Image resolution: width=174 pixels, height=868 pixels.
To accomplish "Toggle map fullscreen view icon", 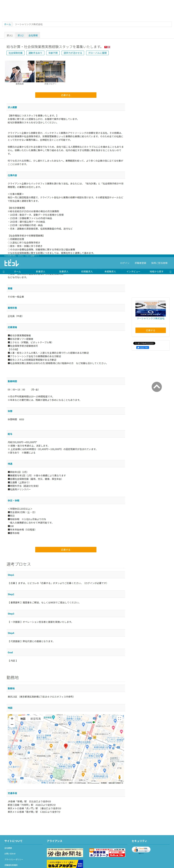I will [x=119, y=719].
